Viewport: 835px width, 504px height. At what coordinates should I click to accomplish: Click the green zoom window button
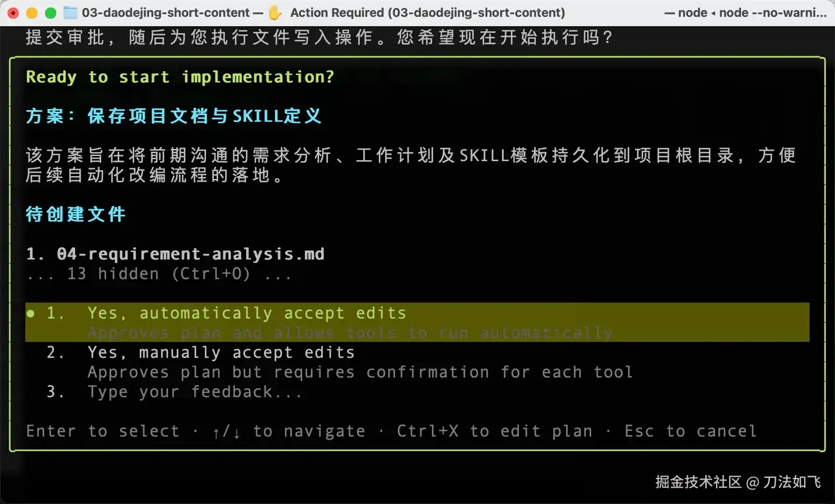coord(50,12)
